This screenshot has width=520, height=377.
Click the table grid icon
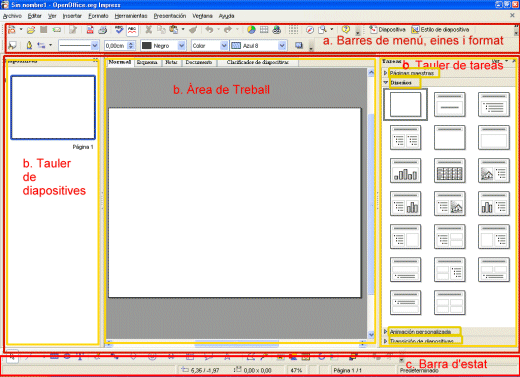pos(264,30)
